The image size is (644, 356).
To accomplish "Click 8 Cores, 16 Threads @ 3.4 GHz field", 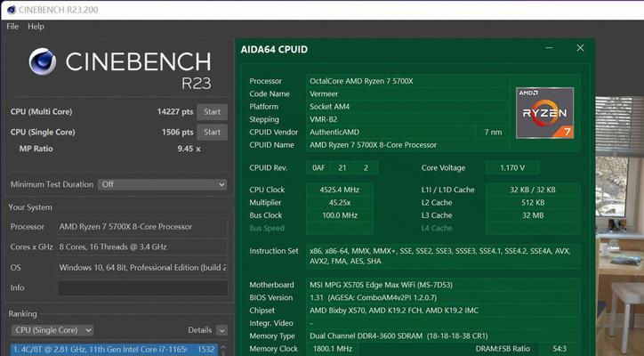I will point(142,247).
